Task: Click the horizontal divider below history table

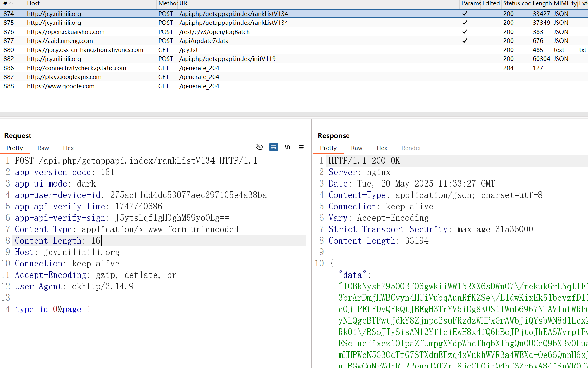Action: [x=294, y=115]
